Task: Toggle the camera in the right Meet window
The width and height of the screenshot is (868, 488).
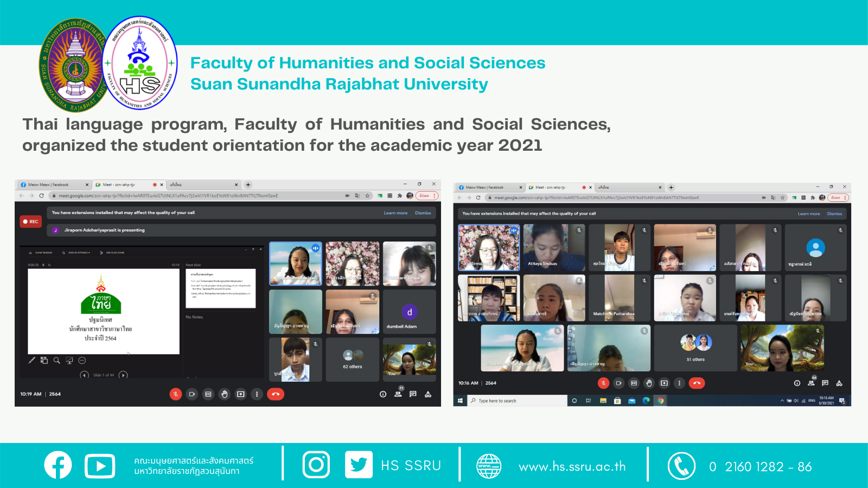Action: [618, 383]
